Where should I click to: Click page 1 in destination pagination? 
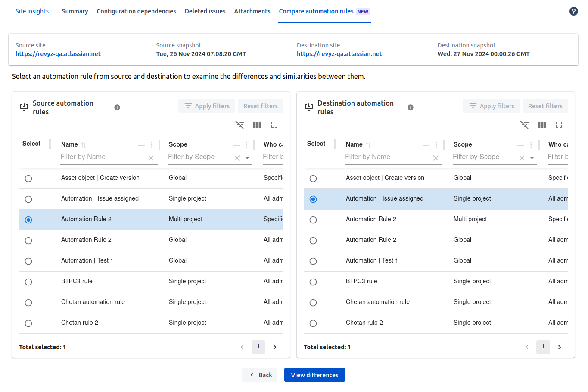pos(543,347)
